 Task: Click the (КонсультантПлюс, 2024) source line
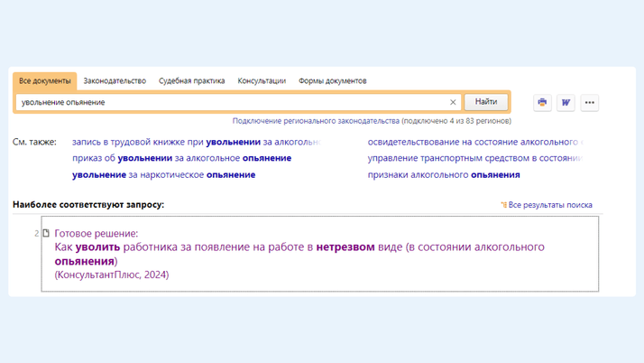coord(112,275)
